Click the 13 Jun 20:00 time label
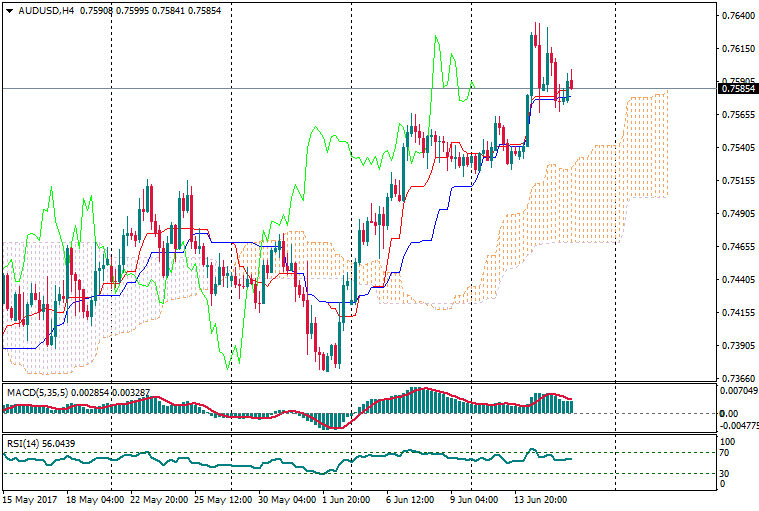 click(541, 498)
